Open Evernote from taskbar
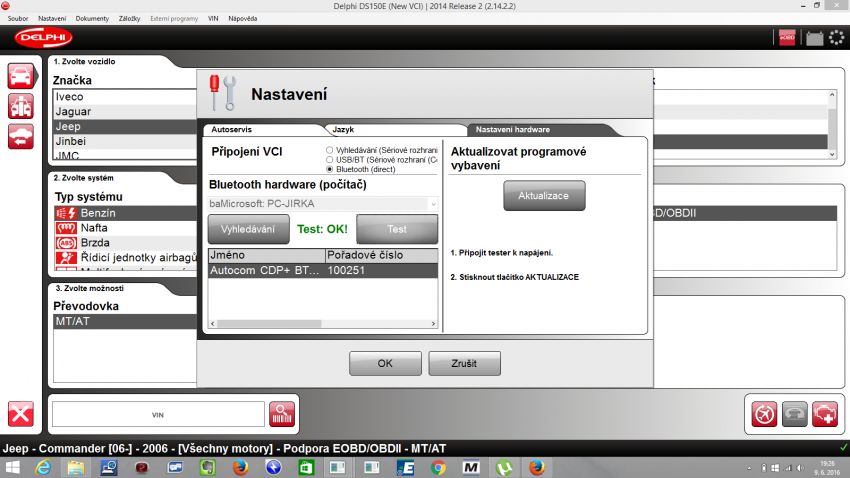This screenshot has width=850, height=478. tap(208, 467)
